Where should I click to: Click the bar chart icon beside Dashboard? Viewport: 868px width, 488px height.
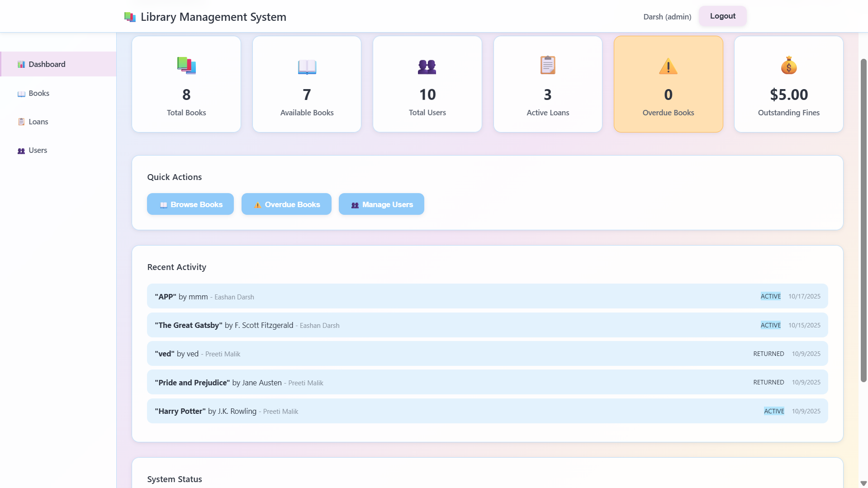pyautogui.click(x=21, y=64)
